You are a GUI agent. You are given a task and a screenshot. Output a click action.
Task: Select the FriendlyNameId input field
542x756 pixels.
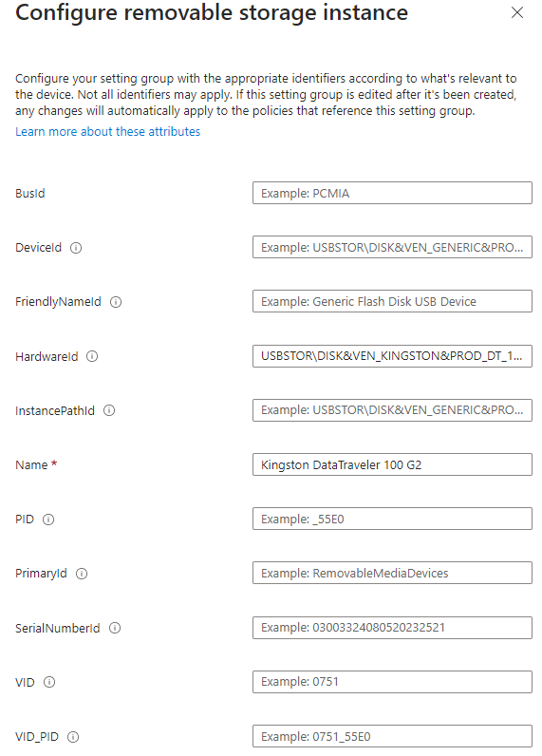pos(392,301)
